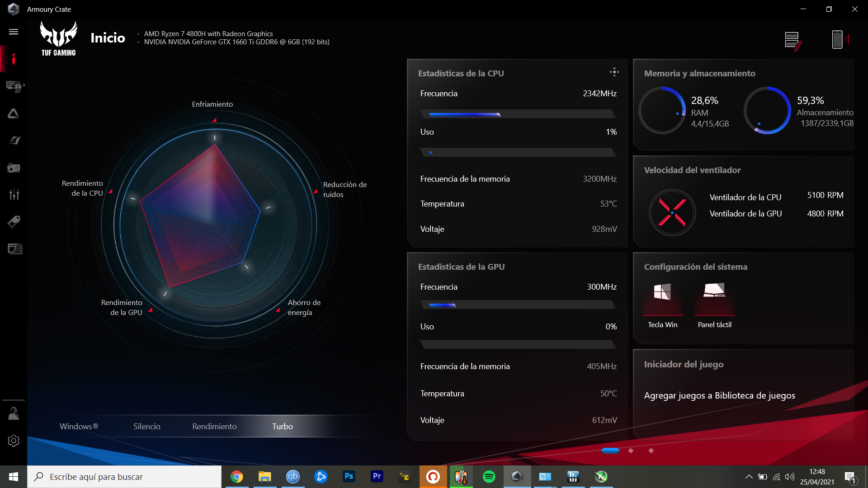Click the taskbar clock and date
Image resolution: width=868 pixels, height=488 pixels.
point(817,477)
